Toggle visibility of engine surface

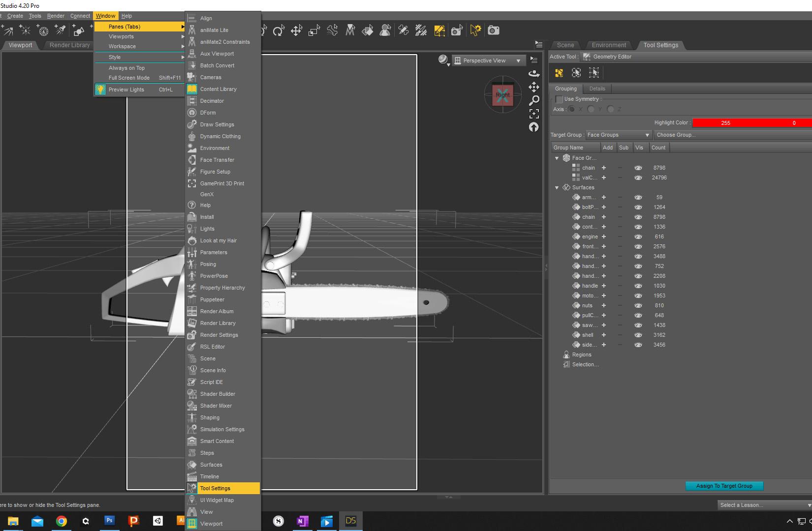tap(638, 236)
